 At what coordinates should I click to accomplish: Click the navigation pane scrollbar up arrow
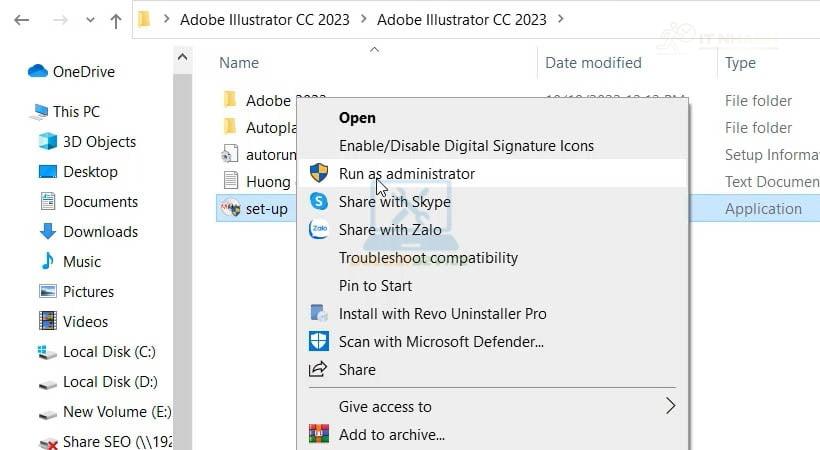coord(183,58)
